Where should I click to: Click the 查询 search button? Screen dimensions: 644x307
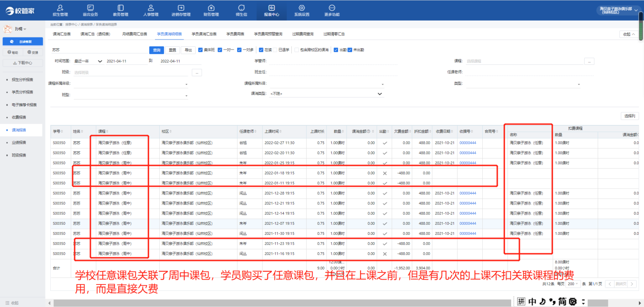pos(157,50)
